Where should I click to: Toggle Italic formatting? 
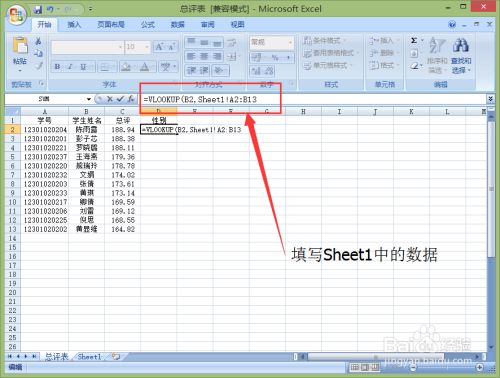click(70, 67)
